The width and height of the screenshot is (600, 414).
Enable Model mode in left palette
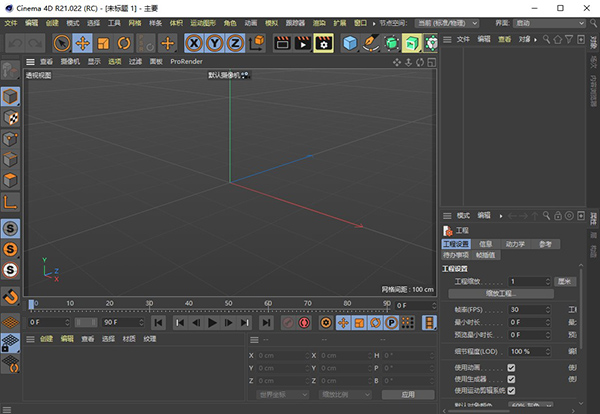click(10, 96)
